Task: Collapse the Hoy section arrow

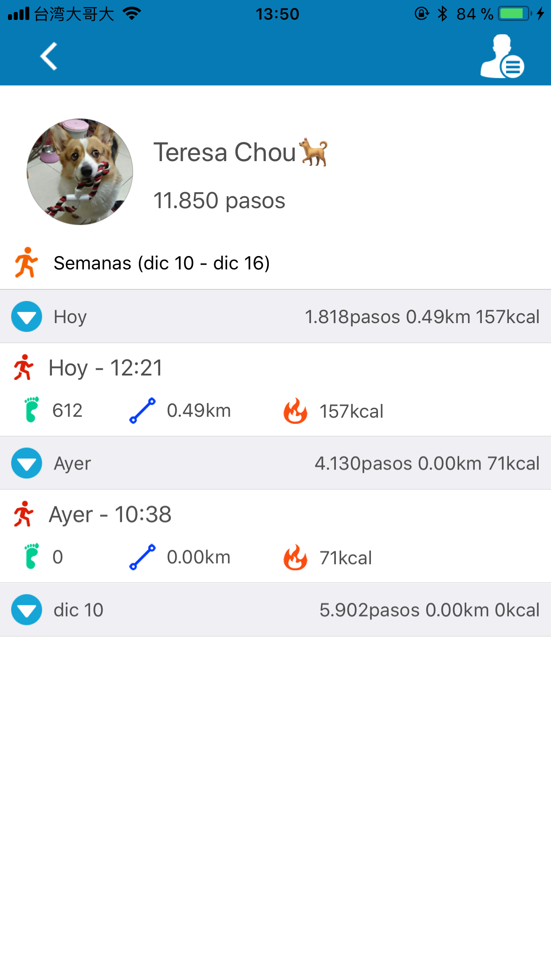Action: [x=27, y=316]
